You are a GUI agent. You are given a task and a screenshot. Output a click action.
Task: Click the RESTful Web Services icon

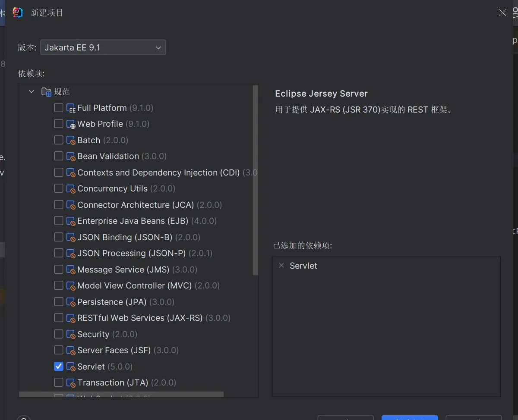pyautogui.click(x=71, y=318)
